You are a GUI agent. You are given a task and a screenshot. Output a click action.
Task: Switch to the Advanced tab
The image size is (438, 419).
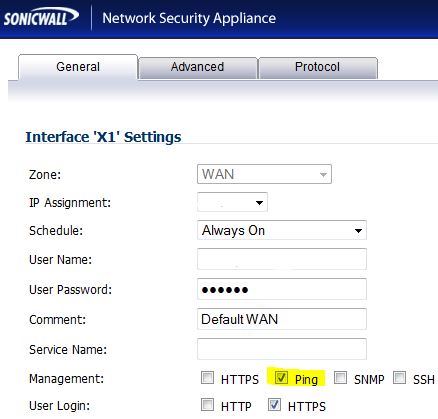pos(198,68)
